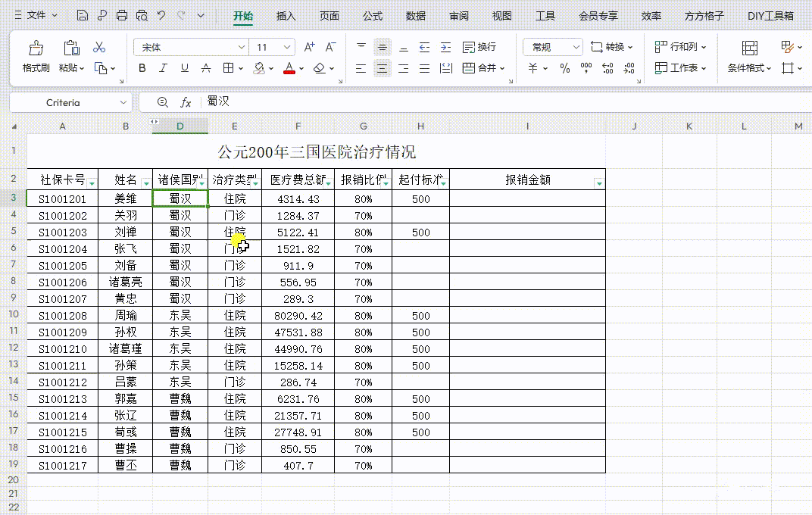Viewport: 812px width, 515px height.
Task: Decrease indent with the left-arrow icon
Action: 424,48
